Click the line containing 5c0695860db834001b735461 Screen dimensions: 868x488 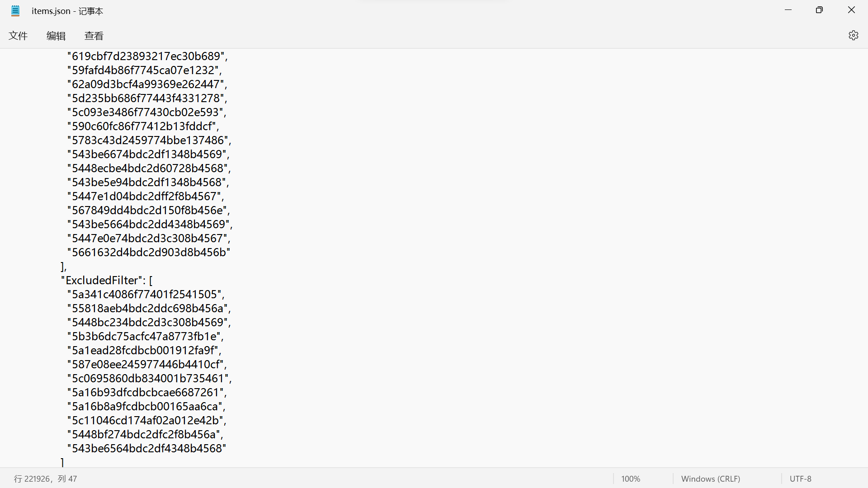click(x=149, y=378)
